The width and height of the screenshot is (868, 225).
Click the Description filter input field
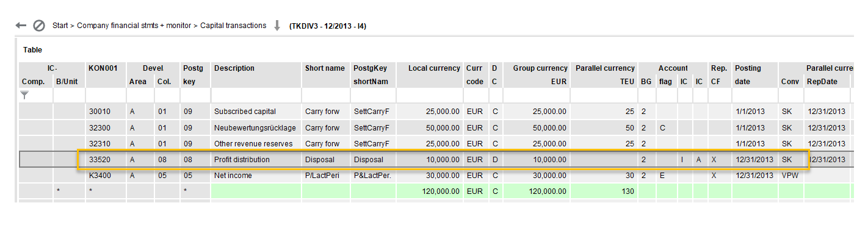[x=256, y=95]
